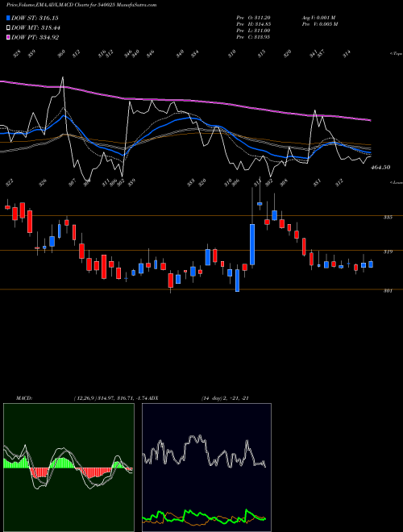Click the 'Pre C: 313.95' value
This screenshot has width=403, height=532.
pos(253,37)
